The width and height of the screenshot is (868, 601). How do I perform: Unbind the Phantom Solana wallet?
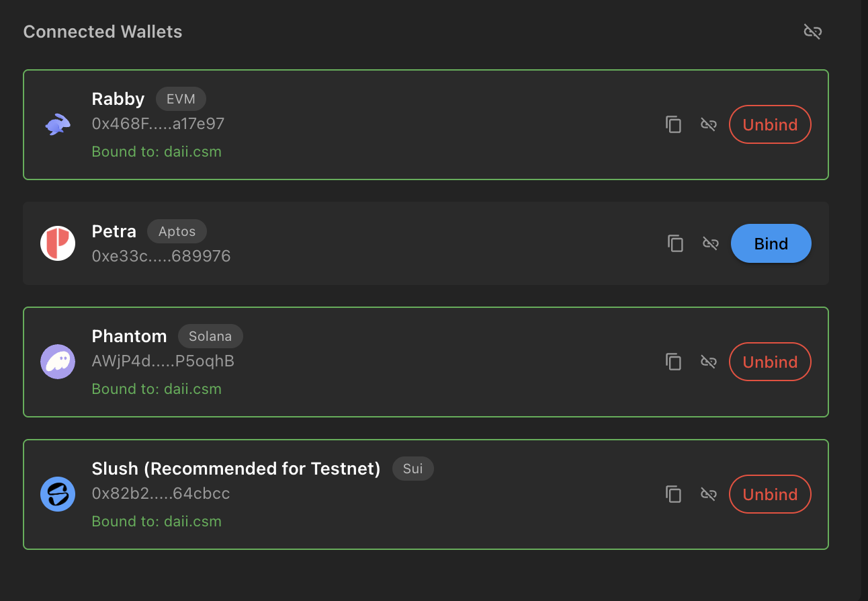(770, 362)
